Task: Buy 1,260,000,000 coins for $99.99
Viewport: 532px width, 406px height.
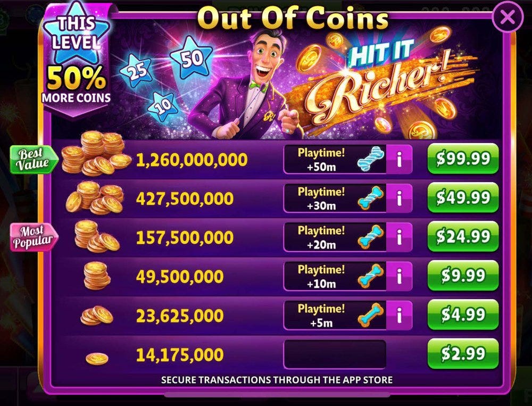Action: click(463, 159)
